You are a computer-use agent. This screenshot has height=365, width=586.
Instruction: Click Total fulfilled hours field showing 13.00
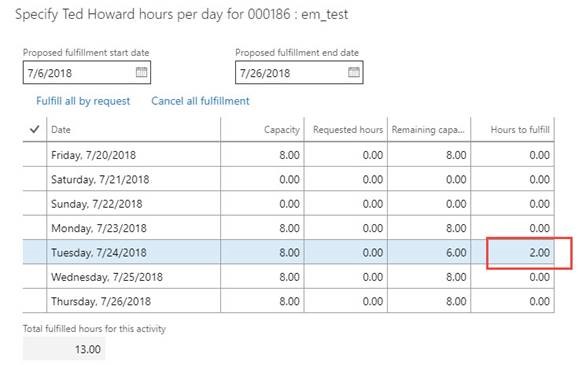pyautogui.click(x=64, y=349)
